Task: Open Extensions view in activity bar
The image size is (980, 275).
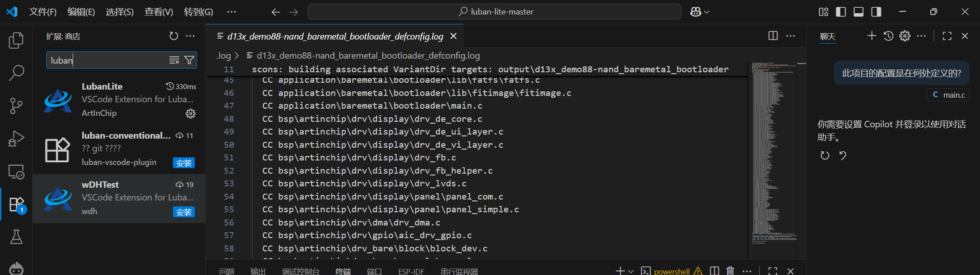Action: pyautogui.click(x=16, y=204)
